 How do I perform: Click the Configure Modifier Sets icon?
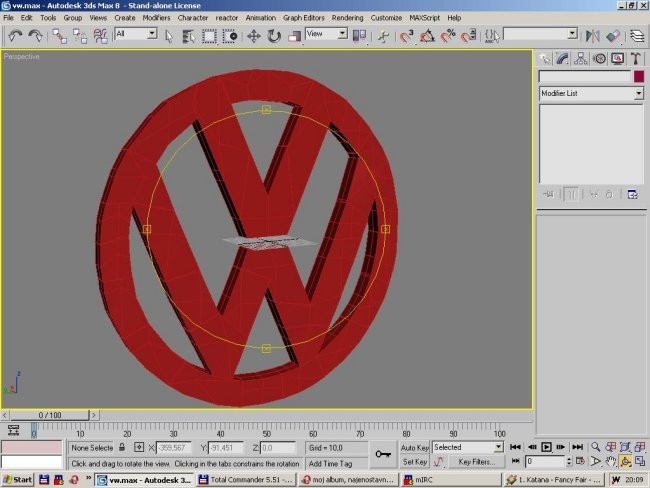pyautogui.click(x=632, y=194)
